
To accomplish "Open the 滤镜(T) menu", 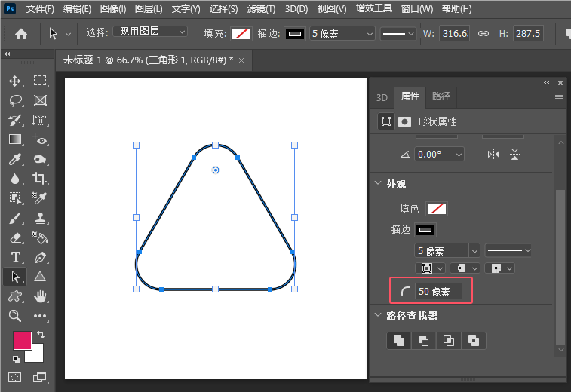I will [x=261, y=9].
